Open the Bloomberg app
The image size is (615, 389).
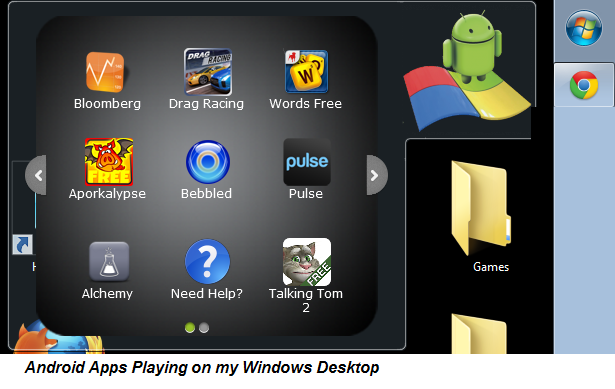pos(105,72)
